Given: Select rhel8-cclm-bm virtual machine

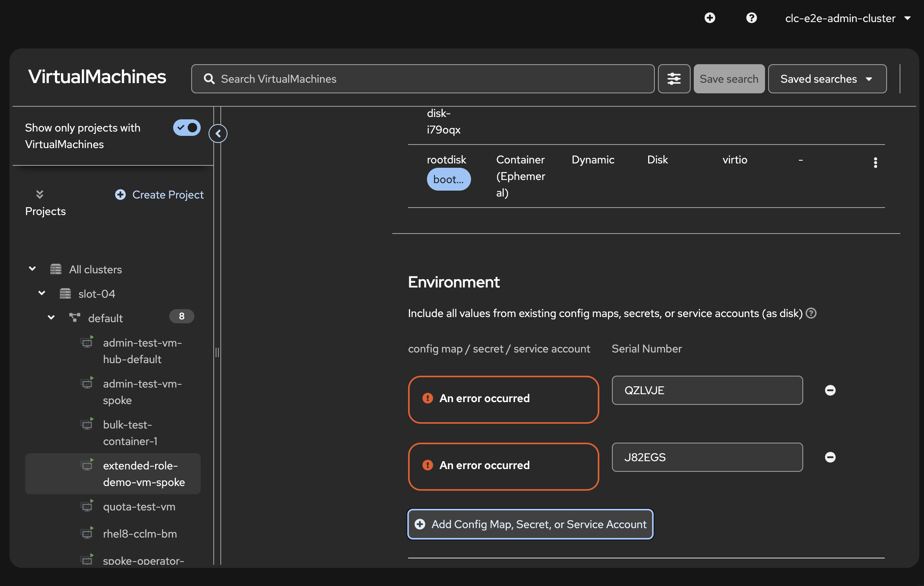Looking at the screenshot, I should point(140,534).
